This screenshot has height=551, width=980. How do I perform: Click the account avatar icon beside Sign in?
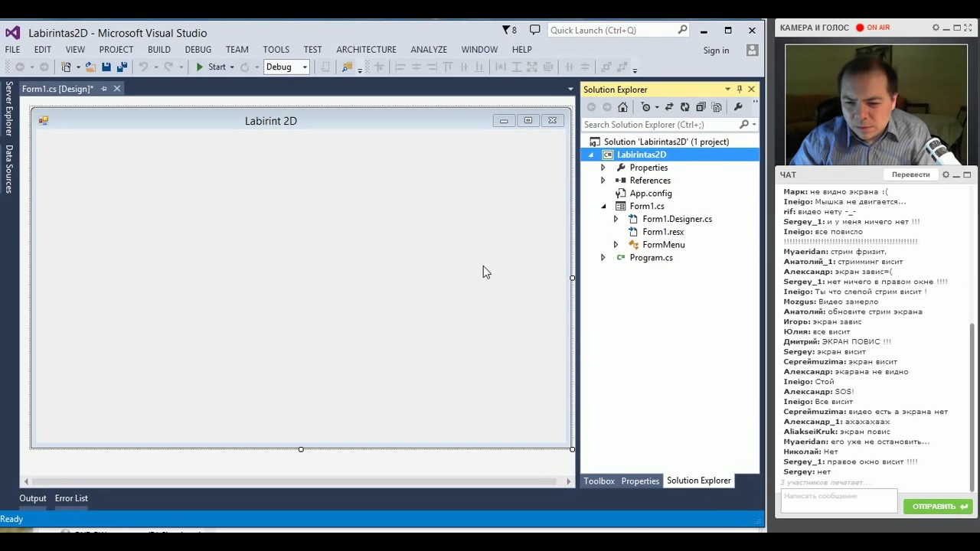[x=752, y=50]
